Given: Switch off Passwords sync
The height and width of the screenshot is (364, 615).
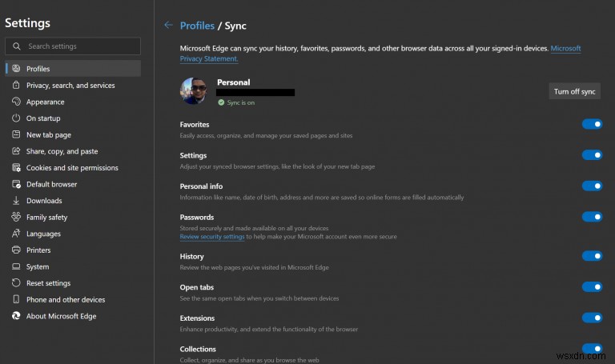Looking at the screenshot, I should point(592,217).
